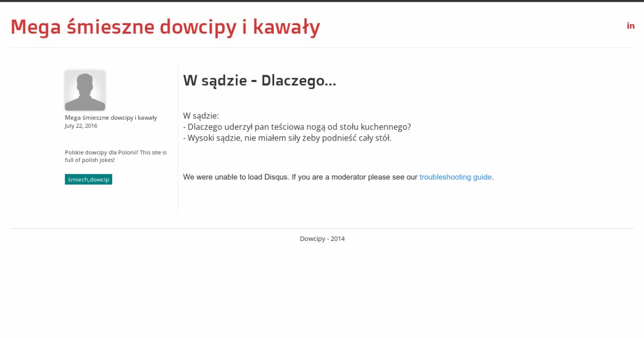Select the author name below the avatar
The height and width of the screenshot is (338, 644).
pos(111,117)
